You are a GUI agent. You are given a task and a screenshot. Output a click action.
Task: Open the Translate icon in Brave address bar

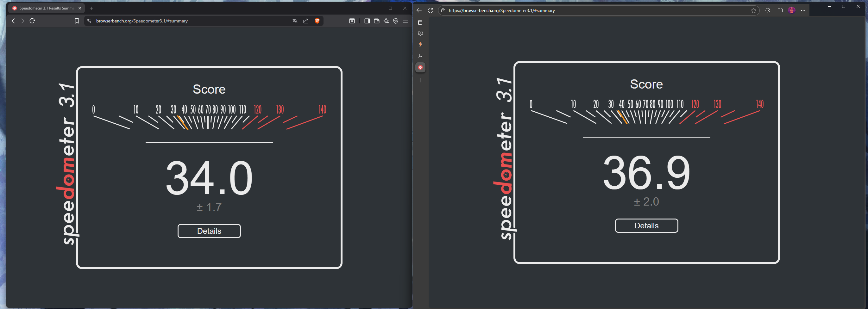(x=295, y=21)
